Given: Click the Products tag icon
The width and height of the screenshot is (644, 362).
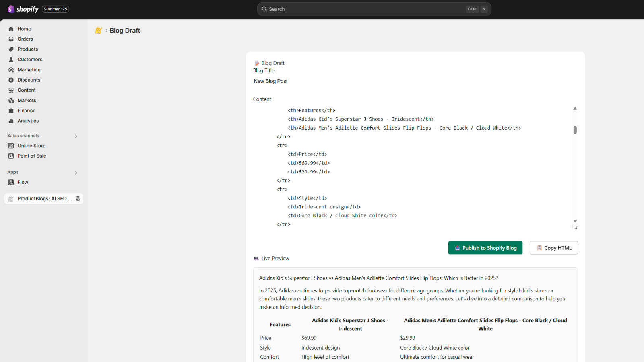Looking at the screenshot, I should pyautogui.click(x=11, y=49).
